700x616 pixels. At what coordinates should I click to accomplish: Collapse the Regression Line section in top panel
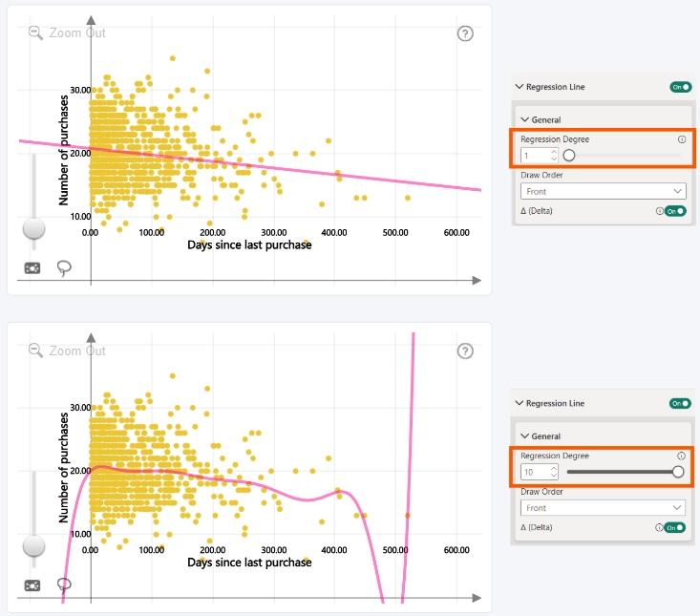(520, 87)
